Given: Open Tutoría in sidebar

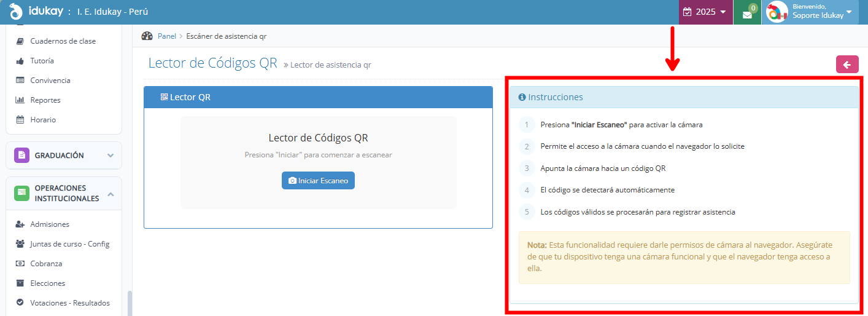Looking at the screenshot, I should [x=42, y=61].
